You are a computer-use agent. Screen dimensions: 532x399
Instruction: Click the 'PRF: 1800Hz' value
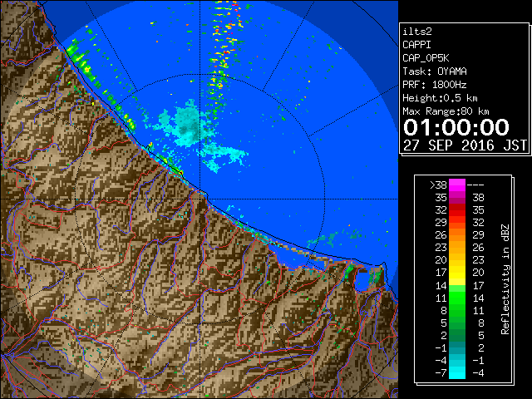pos(435,85)
